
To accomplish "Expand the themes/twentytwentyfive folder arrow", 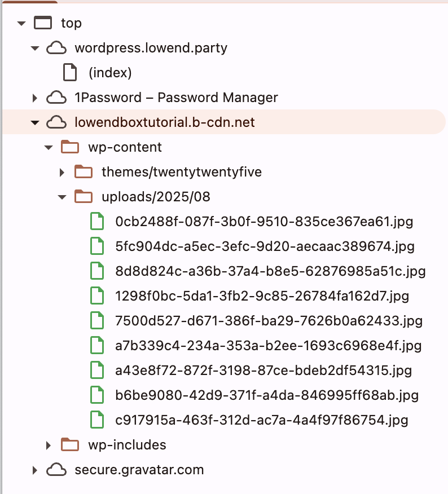I will 62,172.
